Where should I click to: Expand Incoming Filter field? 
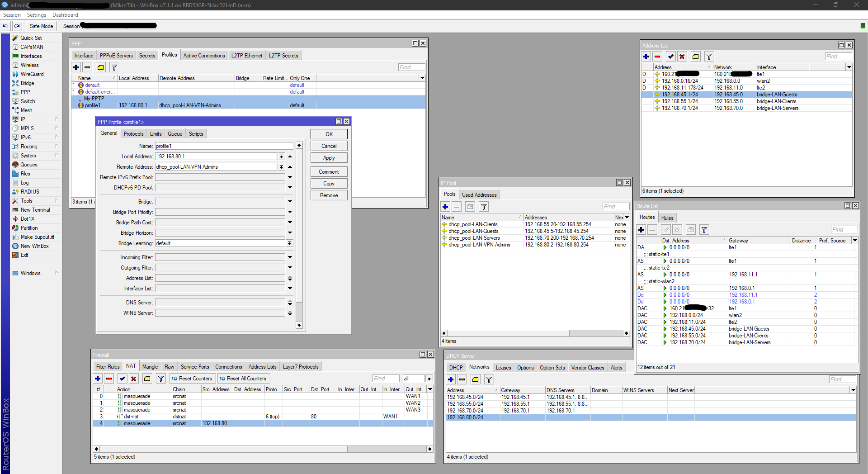(x=290, y=257)
